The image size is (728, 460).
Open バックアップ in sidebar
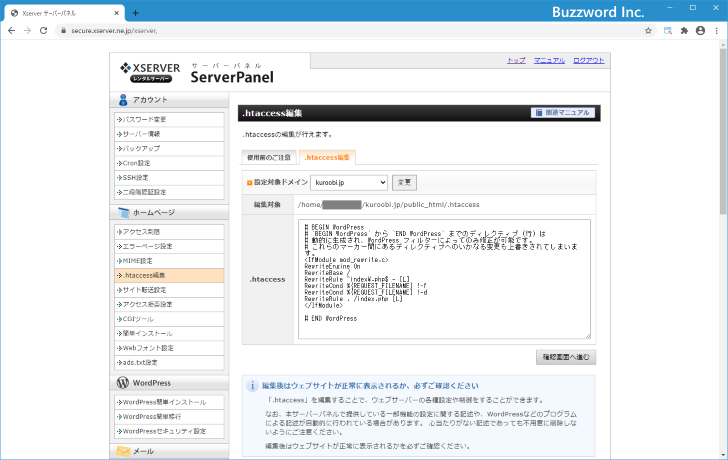[169, 149]
